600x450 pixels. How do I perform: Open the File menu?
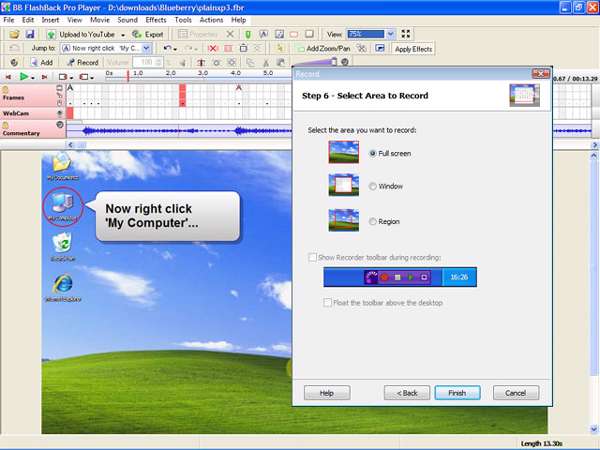coord(9,20)
